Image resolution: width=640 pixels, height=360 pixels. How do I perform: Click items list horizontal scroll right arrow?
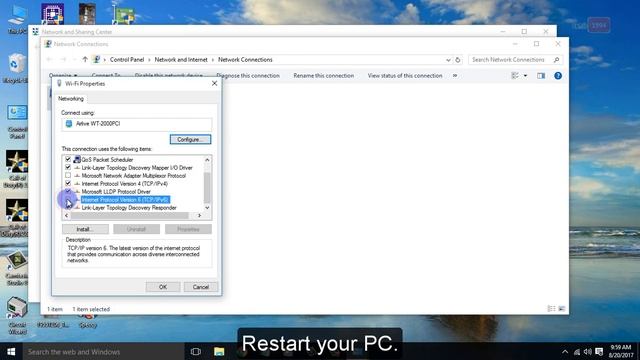coord(199,216)
